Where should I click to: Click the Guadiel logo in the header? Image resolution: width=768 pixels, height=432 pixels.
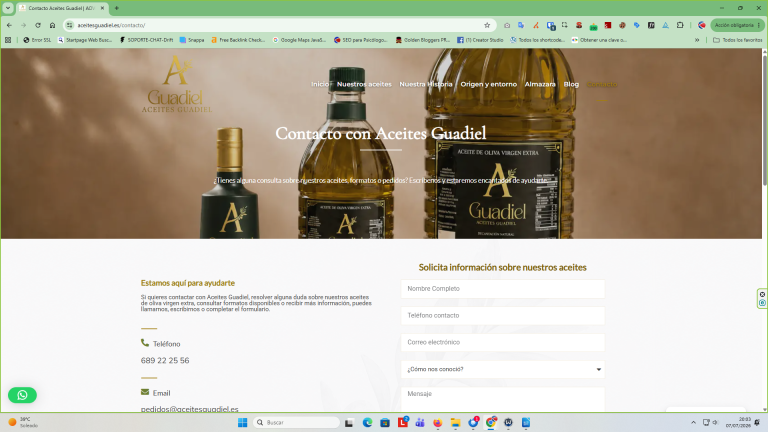176,84
